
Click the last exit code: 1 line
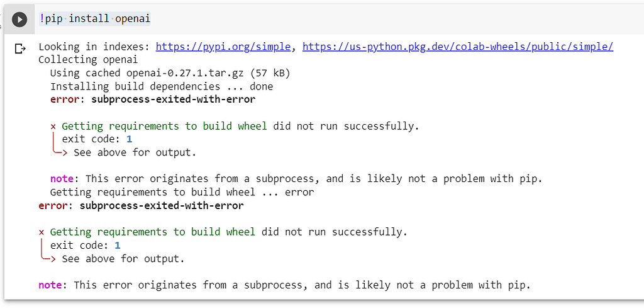pos(85,246)
